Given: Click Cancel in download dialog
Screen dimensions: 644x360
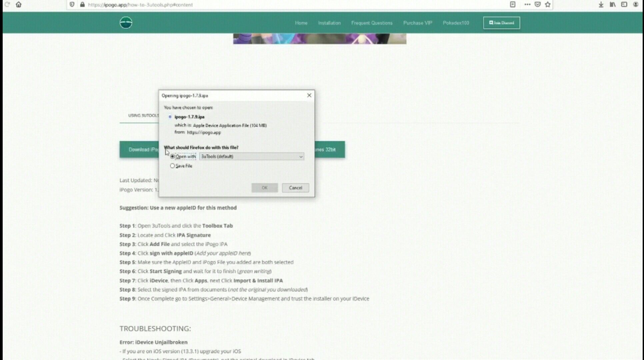Looking at the screenshot, I should 295,188.
